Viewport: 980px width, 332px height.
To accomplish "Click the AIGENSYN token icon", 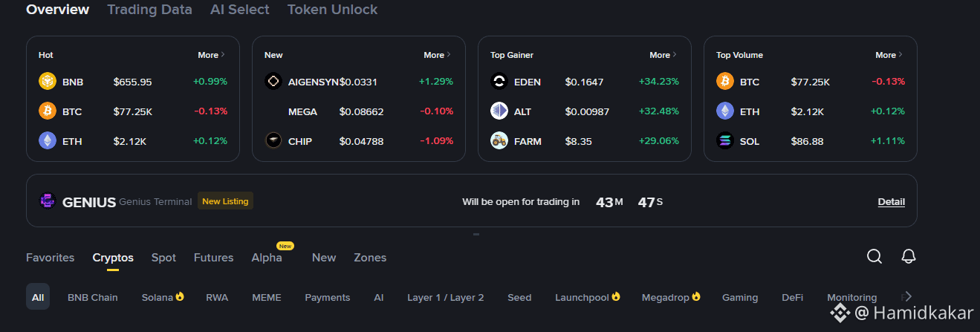I will point(273,82).
